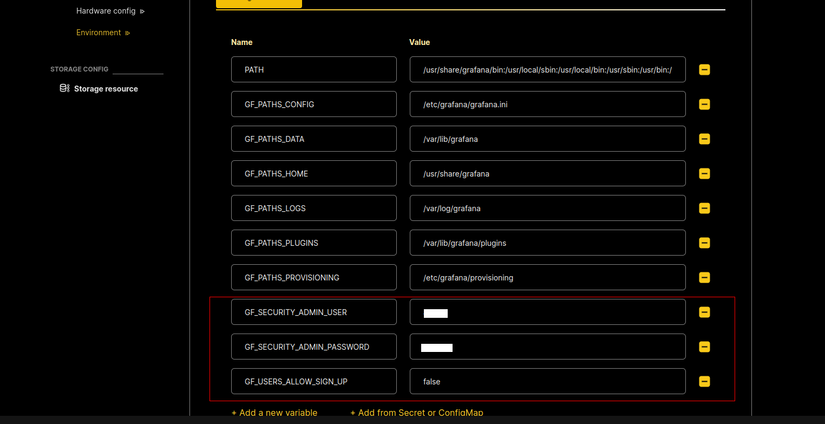Screen dimensions: 825x424
Task: Edit the /usr/share/grafana value field
Action: click(548, 174)
